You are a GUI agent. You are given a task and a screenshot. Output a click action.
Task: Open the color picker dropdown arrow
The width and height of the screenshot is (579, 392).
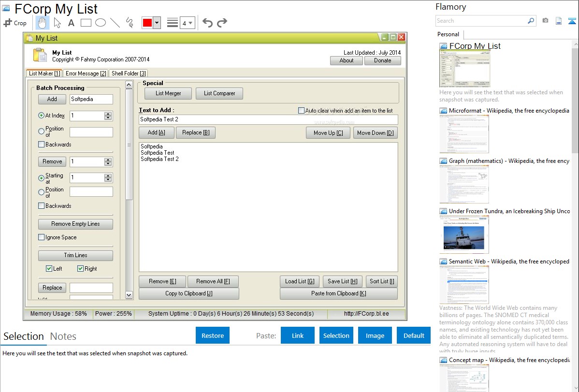157,23
